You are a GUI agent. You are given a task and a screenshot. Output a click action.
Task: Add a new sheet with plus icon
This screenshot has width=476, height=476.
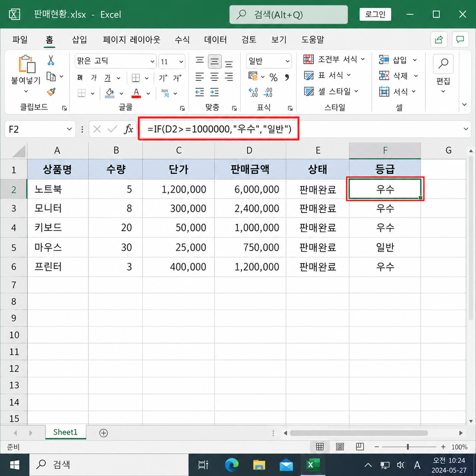[104, 433]
